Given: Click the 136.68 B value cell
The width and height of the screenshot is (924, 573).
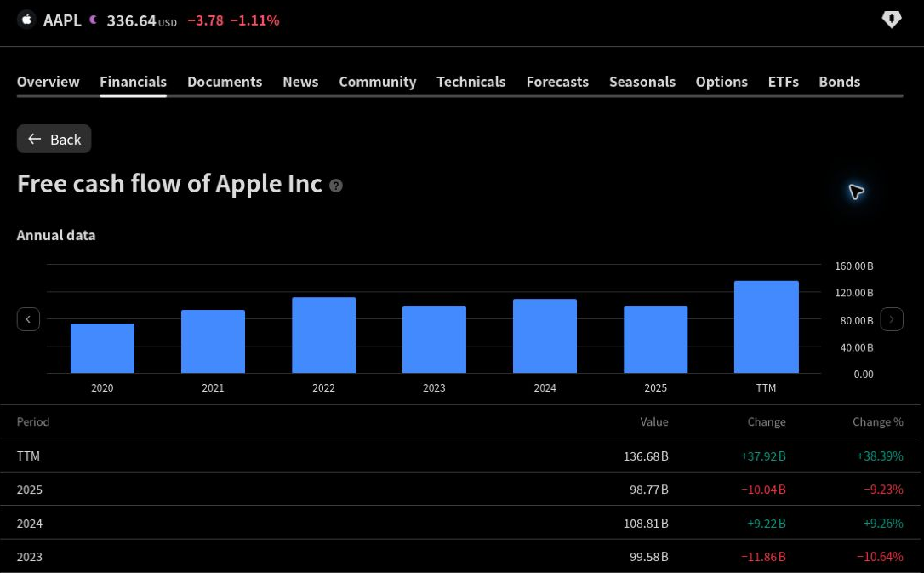Looking at the screenshot, I should tap(646, 456).
